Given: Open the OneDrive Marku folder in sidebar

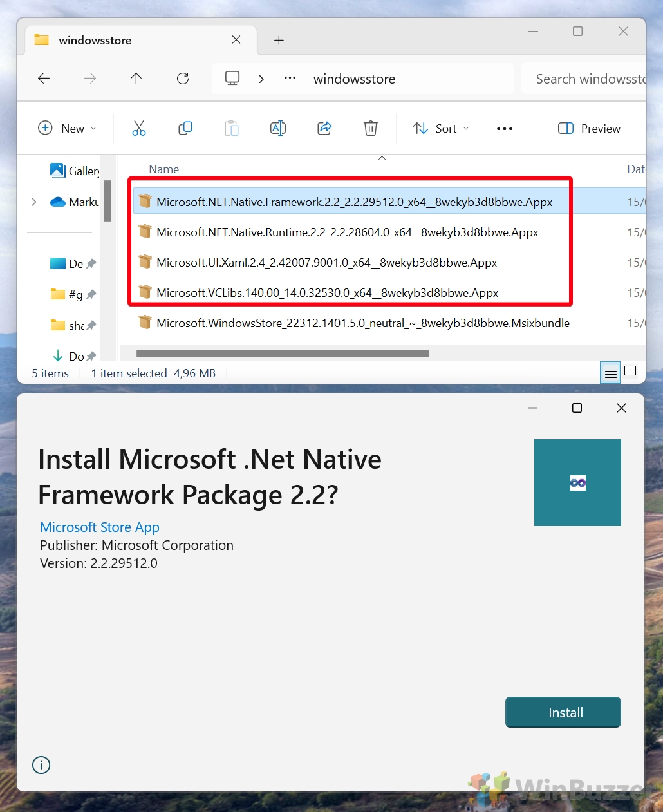Looking at the screenshot, I should click(x=75, y=202).
